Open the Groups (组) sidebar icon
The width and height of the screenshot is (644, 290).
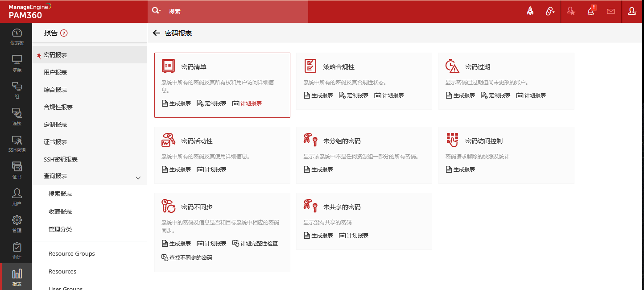click(17, 90)
